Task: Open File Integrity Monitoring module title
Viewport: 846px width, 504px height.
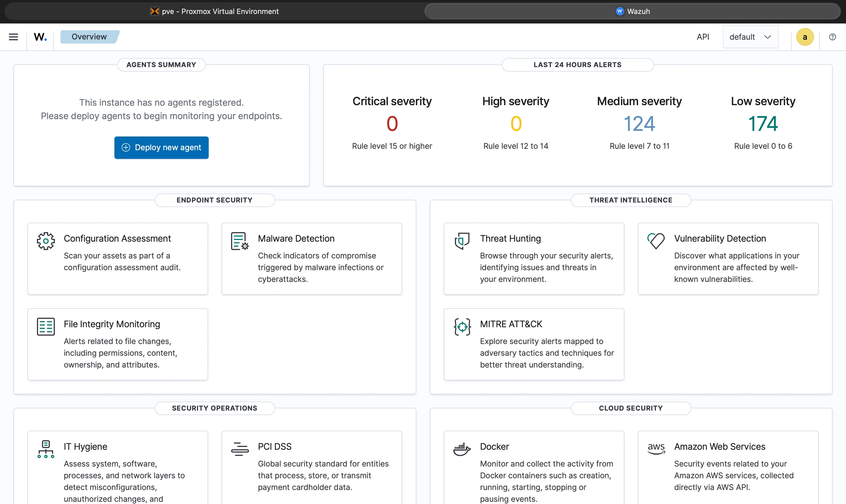Action: click(x=112, y=324)
